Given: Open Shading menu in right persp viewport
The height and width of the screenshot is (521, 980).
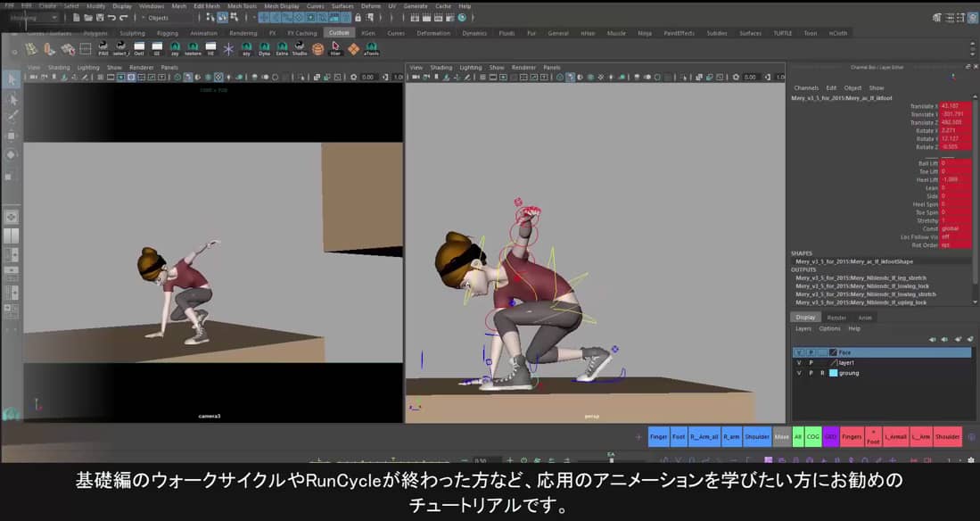Looking at the screenshot, I should [x=441, y=68].
